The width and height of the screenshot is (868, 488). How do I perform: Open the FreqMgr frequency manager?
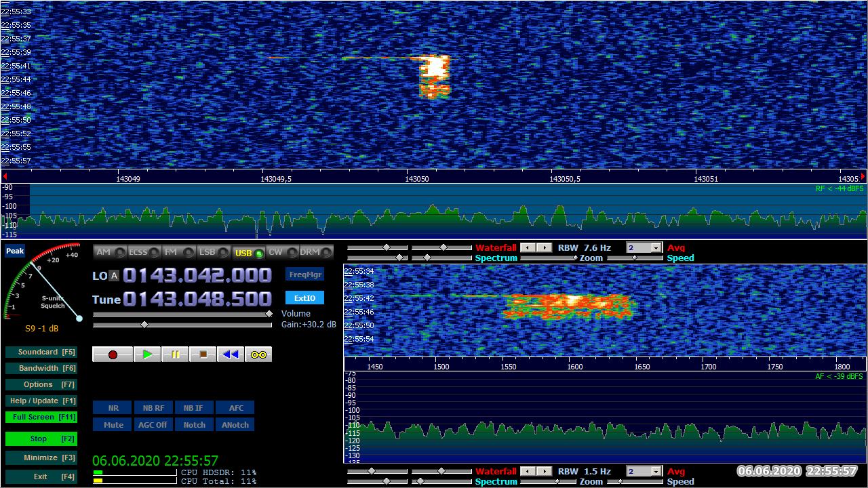304,274
